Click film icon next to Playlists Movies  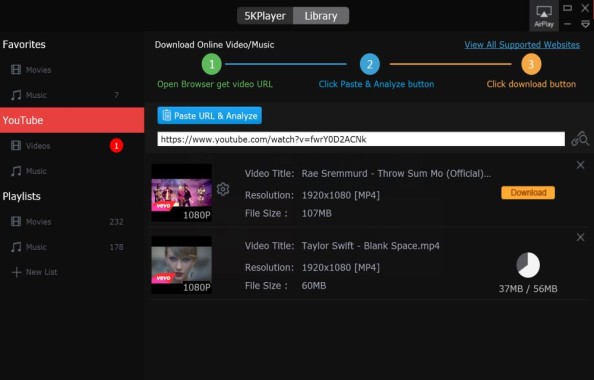point(16,221)
